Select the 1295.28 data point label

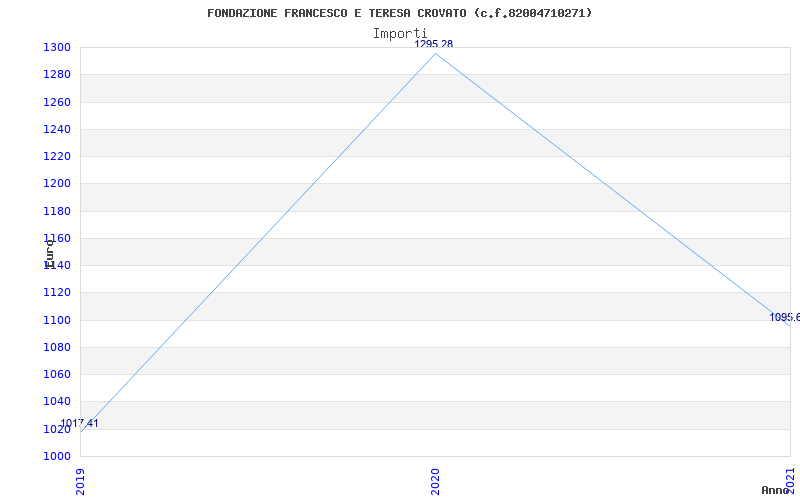point(433,44)
